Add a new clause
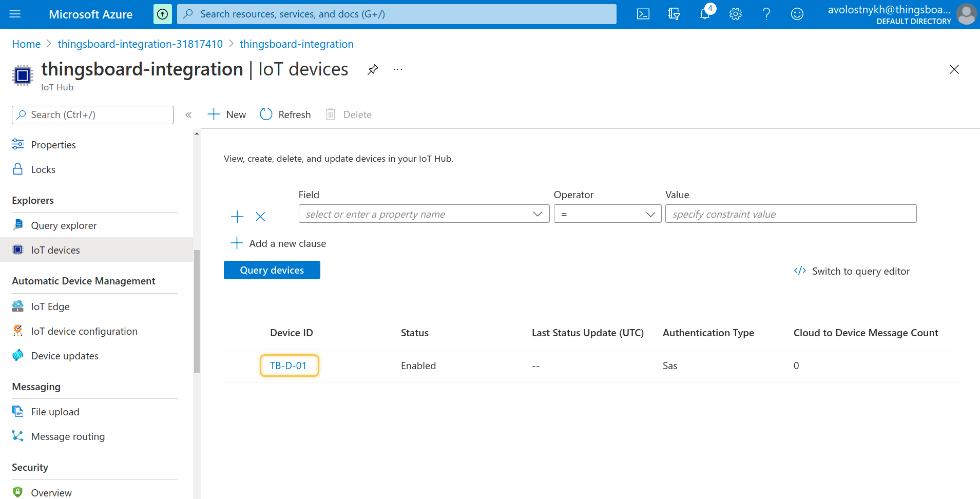Image resolution: width=980 pixels, height=499 pixels. (278, 243)
